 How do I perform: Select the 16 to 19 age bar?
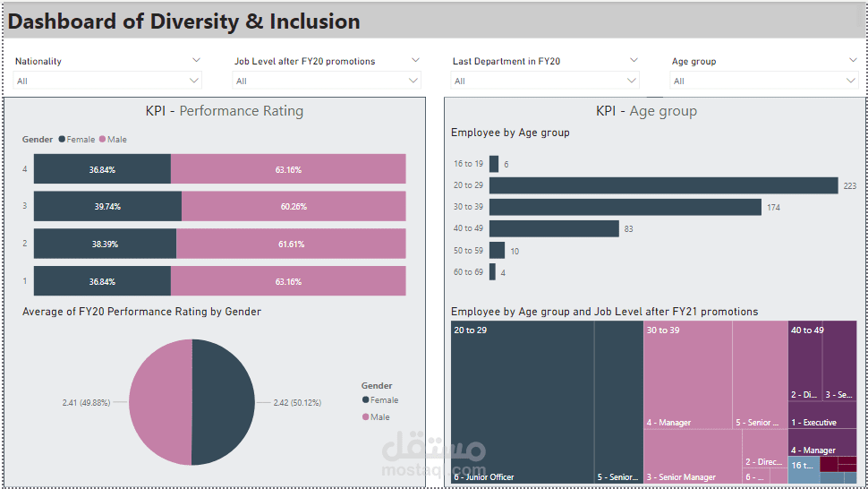tap(493, 164)
